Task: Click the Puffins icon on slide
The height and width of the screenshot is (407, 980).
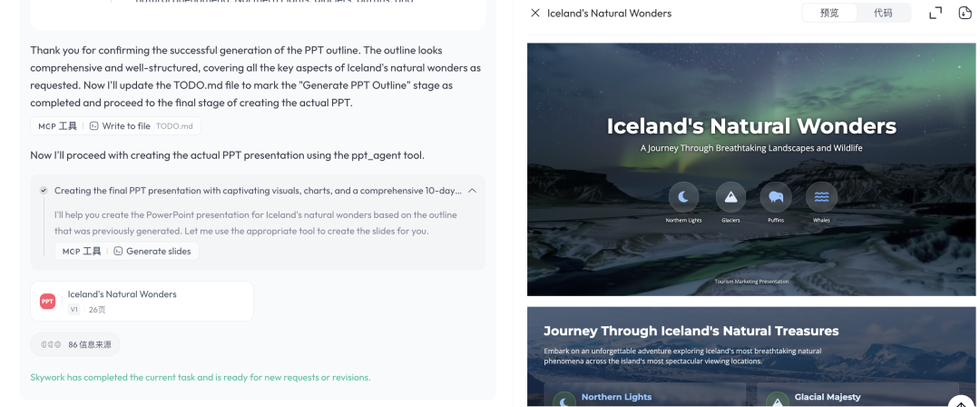Action: coord(776,197)
